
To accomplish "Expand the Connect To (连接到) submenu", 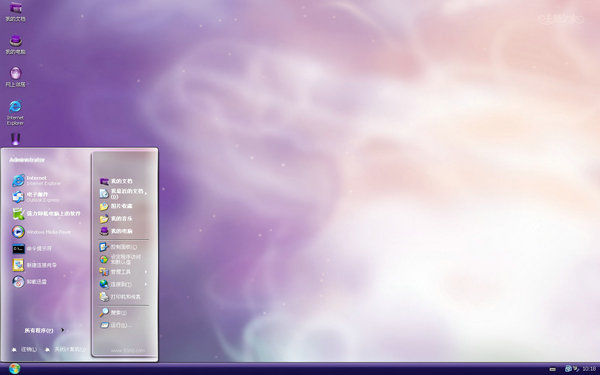I will click(x=124, y=284).
